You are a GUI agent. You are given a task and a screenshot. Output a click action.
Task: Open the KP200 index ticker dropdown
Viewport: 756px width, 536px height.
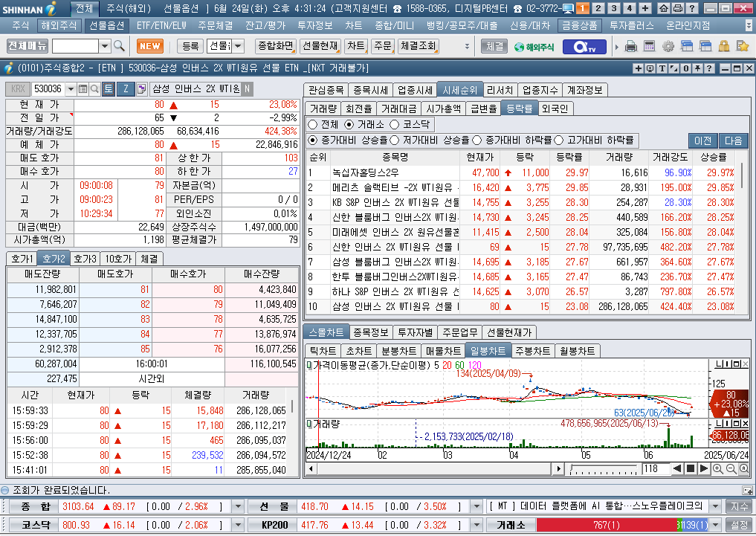[x=476, y=525]
